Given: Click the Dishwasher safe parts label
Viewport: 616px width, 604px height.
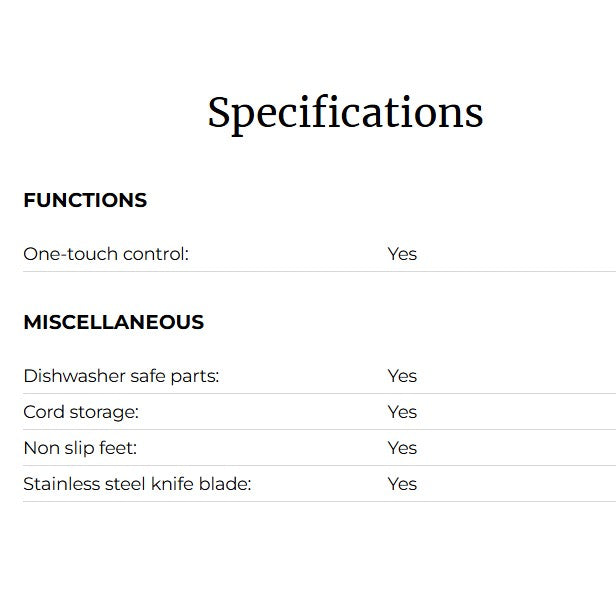Looking at the screenshot, I should click(x=121, y=376).
